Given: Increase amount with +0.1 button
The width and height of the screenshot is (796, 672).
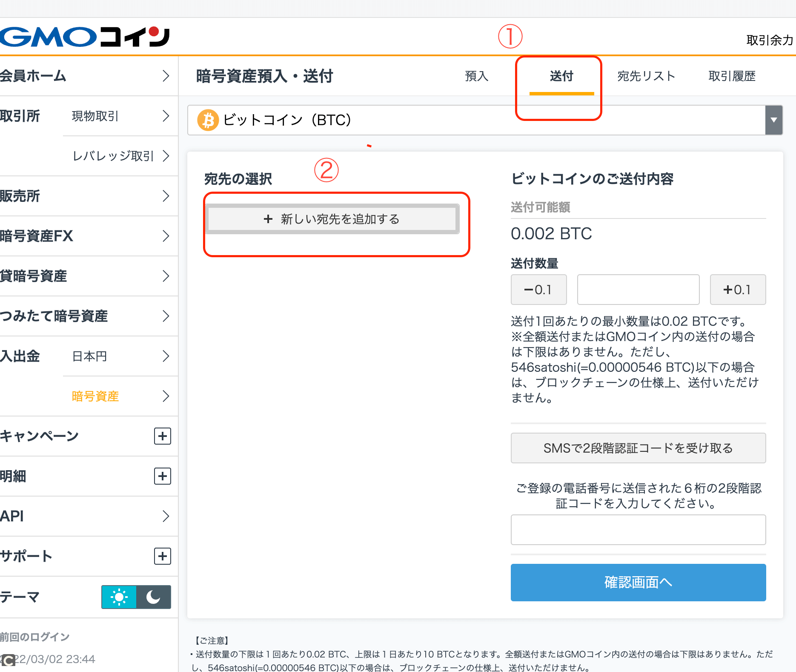Looking at the screenshot, I should tap(738, 290).
